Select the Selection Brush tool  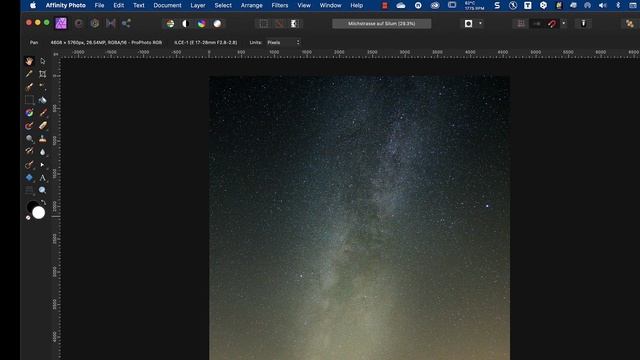(x=29, y=87)
